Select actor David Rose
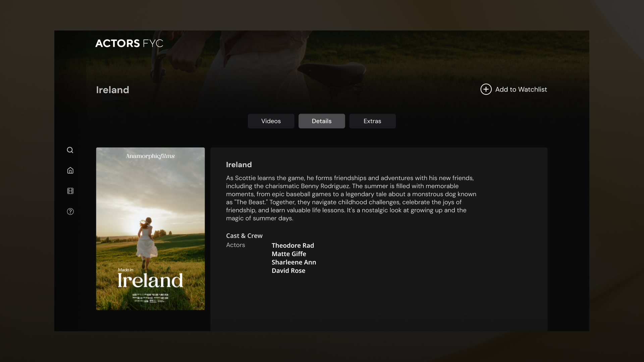The width and height of the screenshot is (644, 362). pos(288,270)
